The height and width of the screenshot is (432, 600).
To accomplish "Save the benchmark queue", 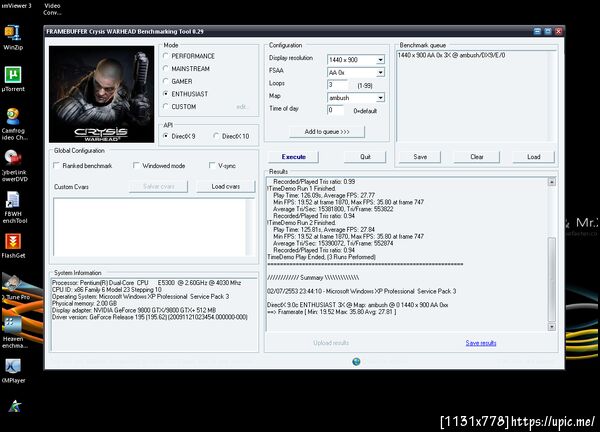I will [x=420, y=157].
